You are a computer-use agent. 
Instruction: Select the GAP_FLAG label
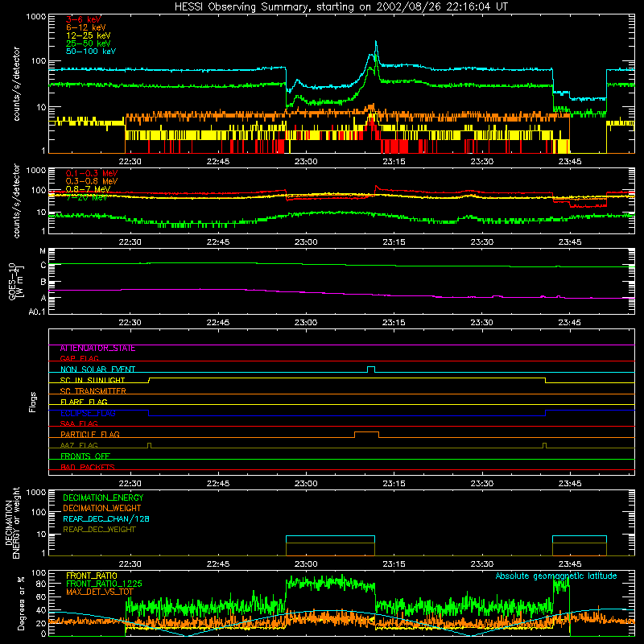(79, 358)
